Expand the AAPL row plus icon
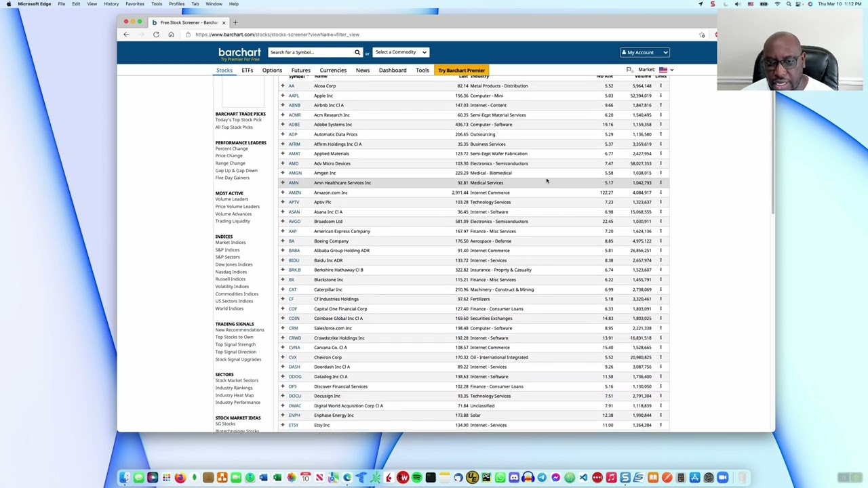 tap(283, 96)
